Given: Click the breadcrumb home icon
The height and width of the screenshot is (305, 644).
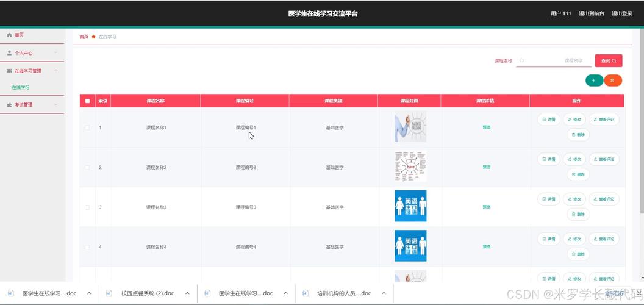Looking at the screenshot, I should coord(94,37).
